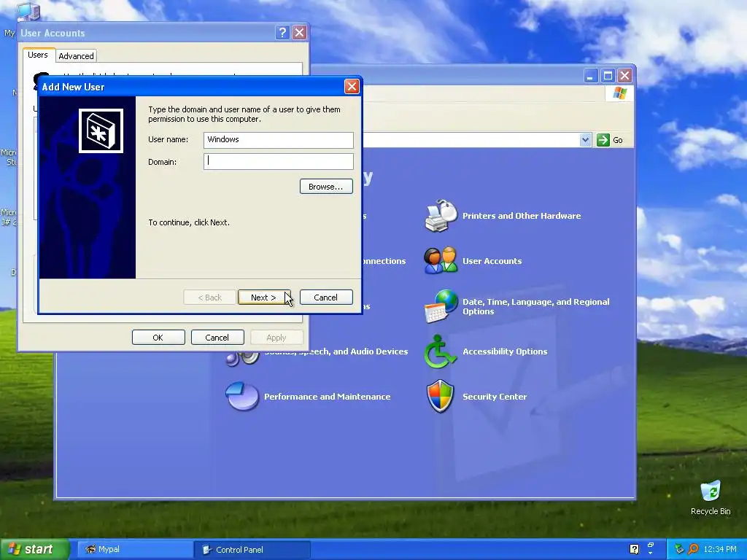Screen dimensions: 747x560
Task: Click the magnifier icon in system tray
Action: pyautogui.click(x=693, y=550)
